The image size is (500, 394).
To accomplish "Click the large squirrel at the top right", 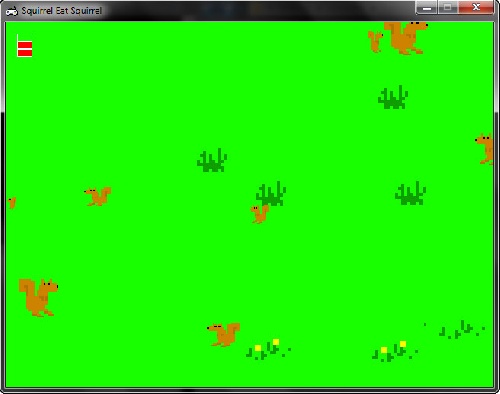I will (x=406, y=37).
